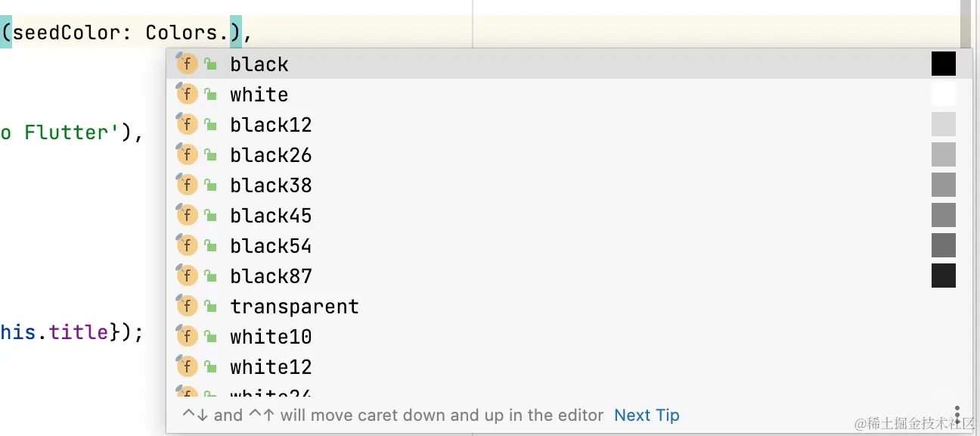This screenshot has height=436, width=980.
Task: Place the caret after Colors. in the code
Action: [x=230, y=33]
